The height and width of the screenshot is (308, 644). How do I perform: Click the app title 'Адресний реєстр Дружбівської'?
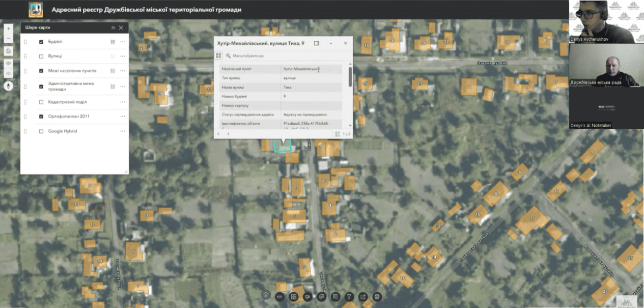coord(147,10)
